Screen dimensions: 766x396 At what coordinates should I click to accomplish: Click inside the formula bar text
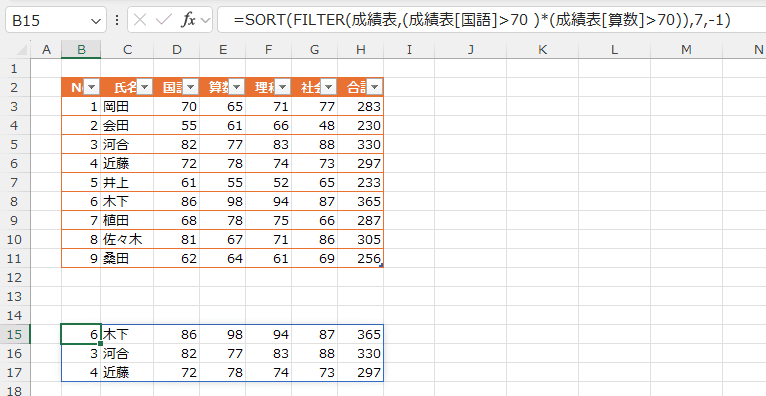coord(482,20)
